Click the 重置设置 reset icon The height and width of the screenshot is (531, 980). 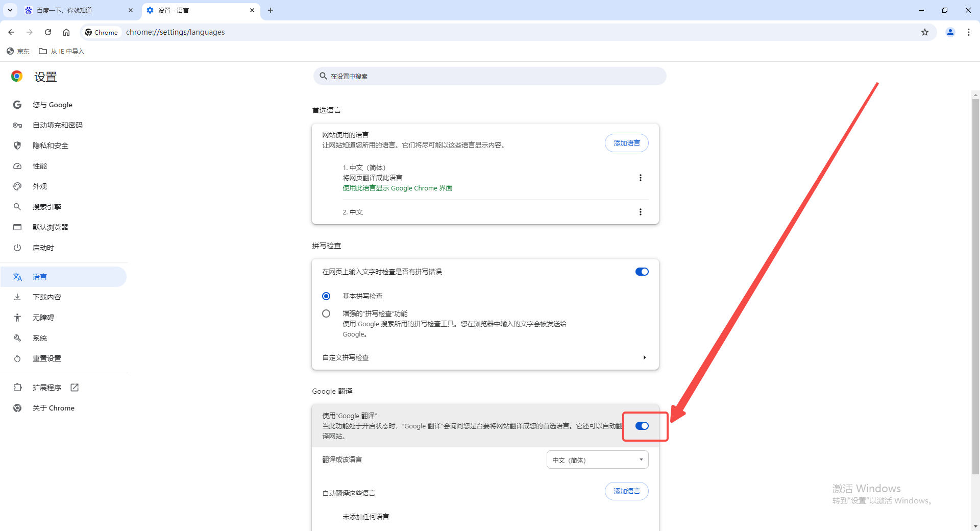(17, 358)
